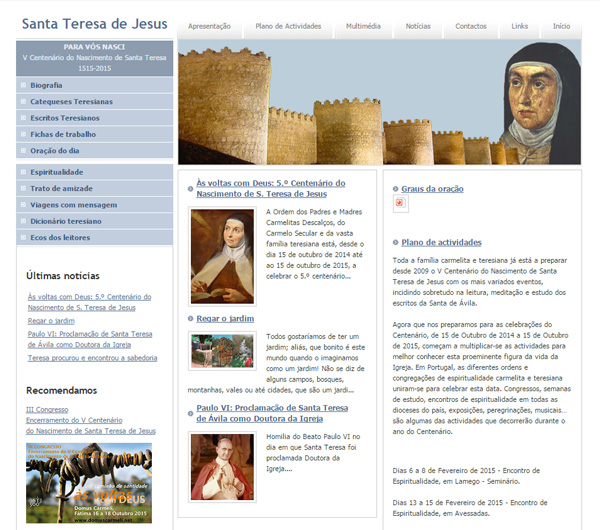Open the Pope Paulo VI photo thumbnail

[222, 467]
